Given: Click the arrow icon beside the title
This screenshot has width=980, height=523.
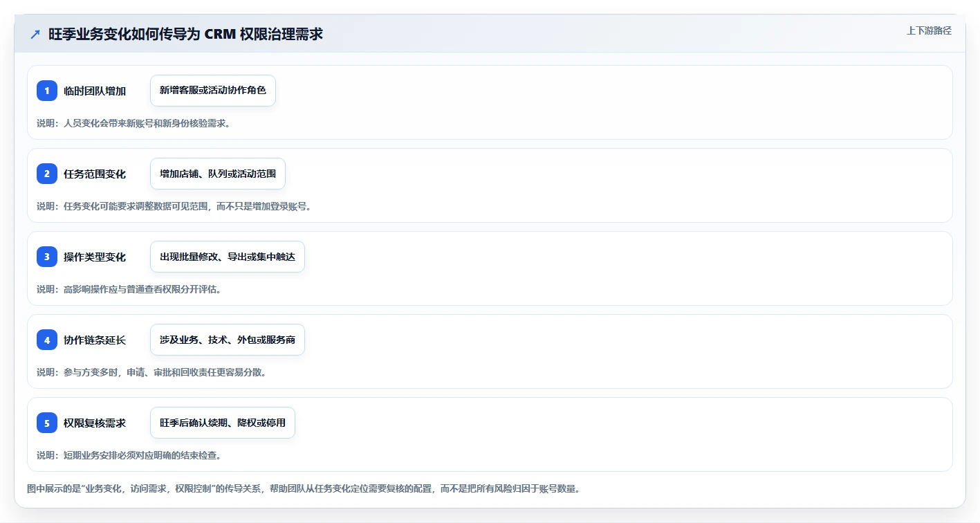Looking at the screenshot, I should click(x=35, y=34).
